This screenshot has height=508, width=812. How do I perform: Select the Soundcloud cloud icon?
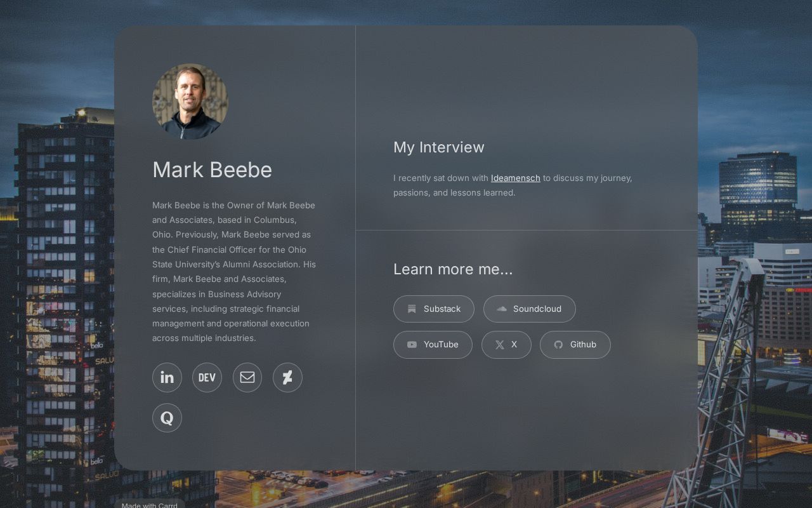[x=501, y=309]
